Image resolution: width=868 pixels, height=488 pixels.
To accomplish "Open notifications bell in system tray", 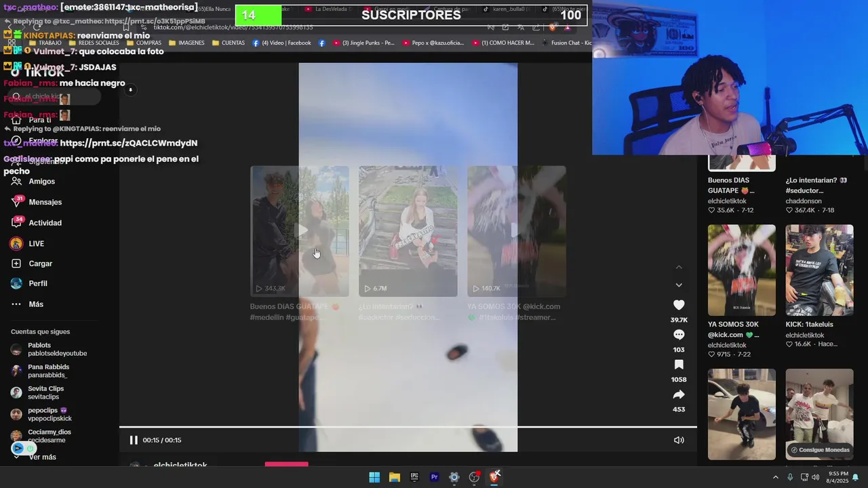I will point(855,477).
